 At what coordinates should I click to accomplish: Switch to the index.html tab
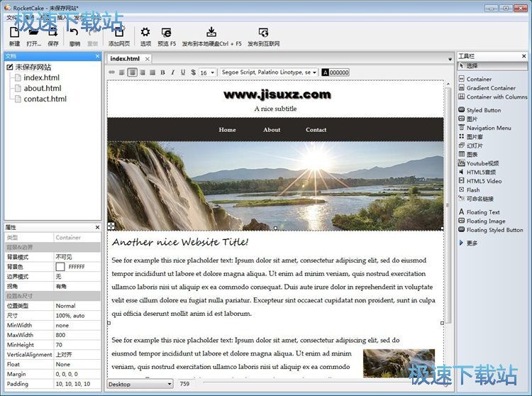click(x=125, y=59)
